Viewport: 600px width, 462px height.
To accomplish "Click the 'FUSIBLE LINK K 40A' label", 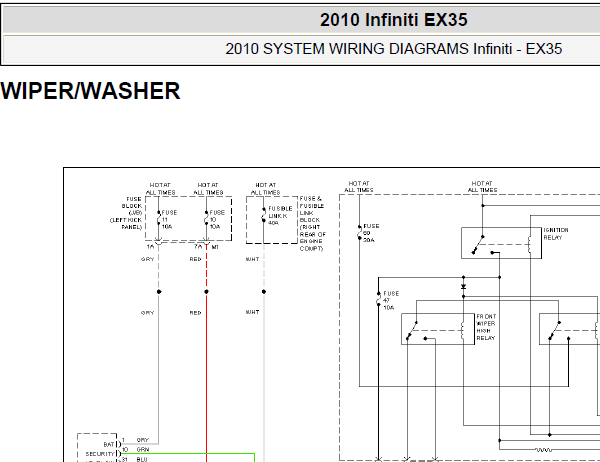I will (280, 215).
